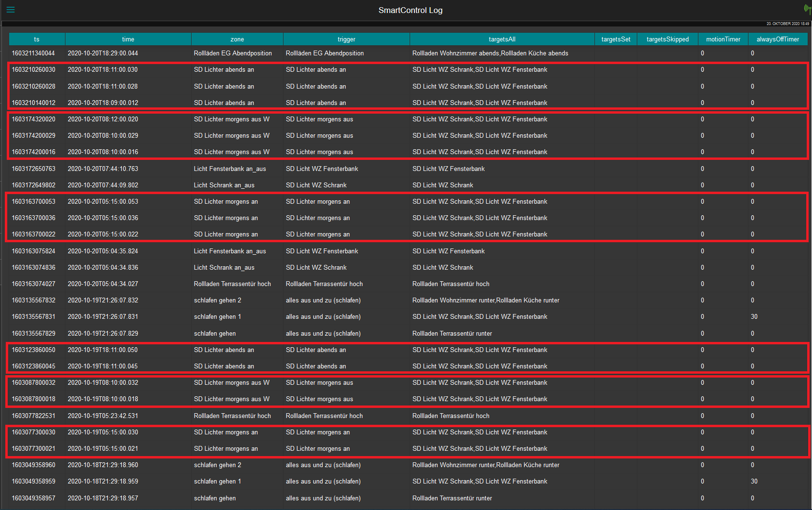812x510 pixels.
Task: Sort by the time column header
Action: pos(128,39)
